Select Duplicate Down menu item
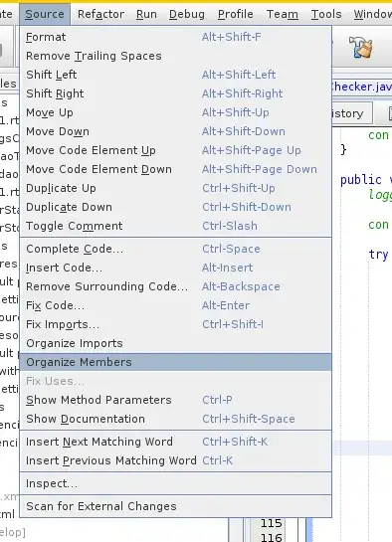Image resolution: width=392 pixels, height=542 pixels. coord(176,207)
